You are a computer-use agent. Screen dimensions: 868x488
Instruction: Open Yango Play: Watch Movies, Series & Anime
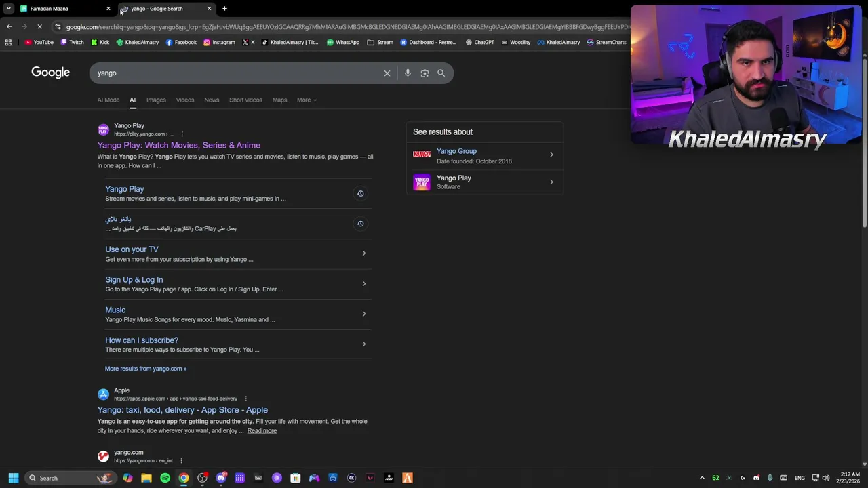point(178,146)
